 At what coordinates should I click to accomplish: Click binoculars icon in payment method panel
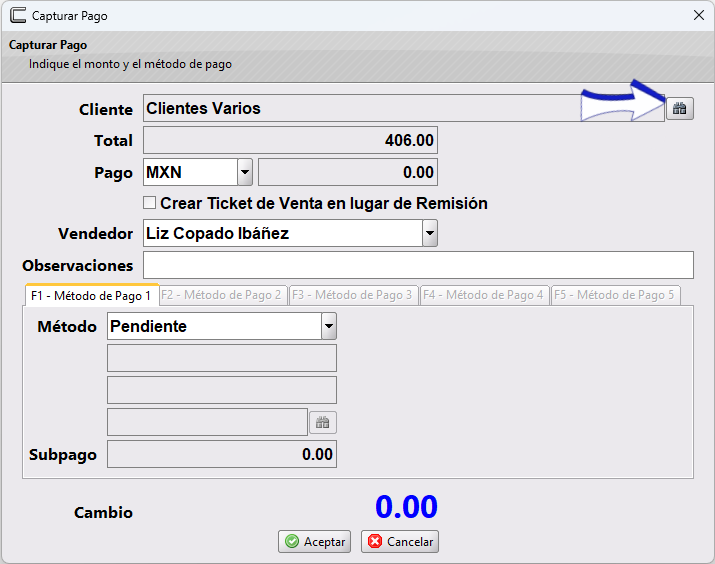[323, 422]
